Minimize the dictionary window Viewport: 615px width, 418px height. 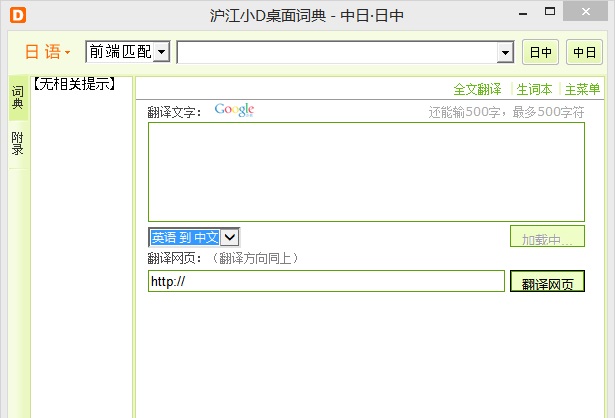tap(523, 14)
